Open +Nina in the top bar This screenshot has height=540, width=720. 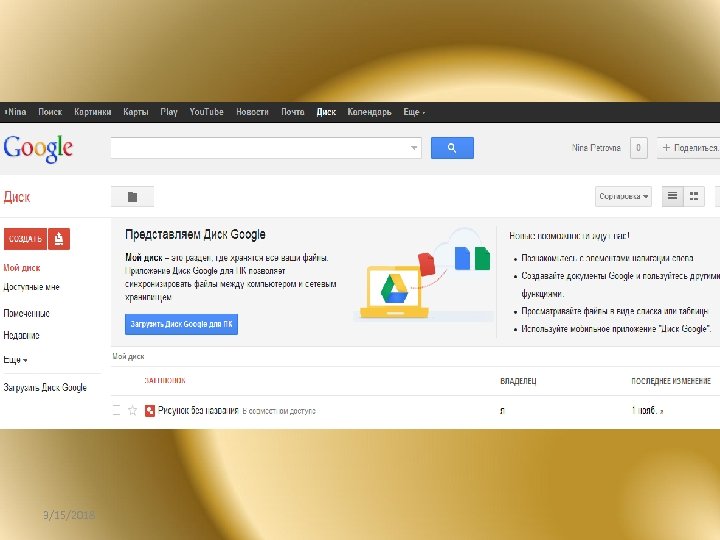[15, 112]
